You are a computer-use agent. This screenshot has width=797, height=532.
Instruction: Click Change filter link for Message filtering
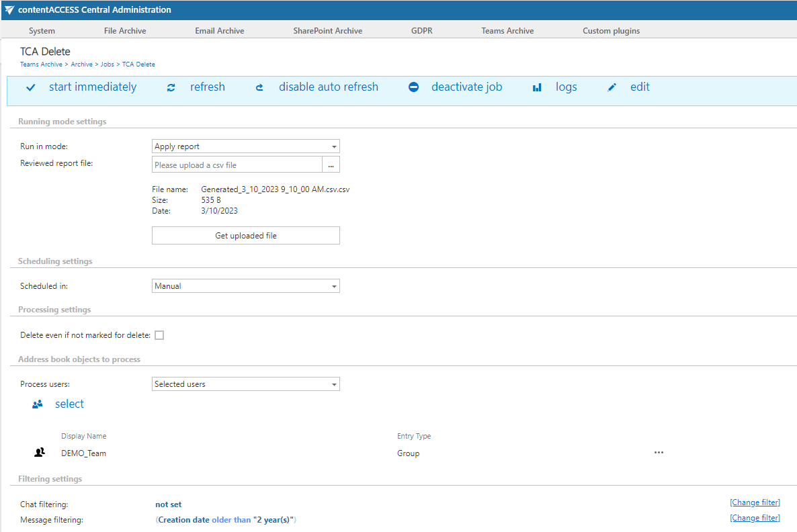tap(755, 518)
